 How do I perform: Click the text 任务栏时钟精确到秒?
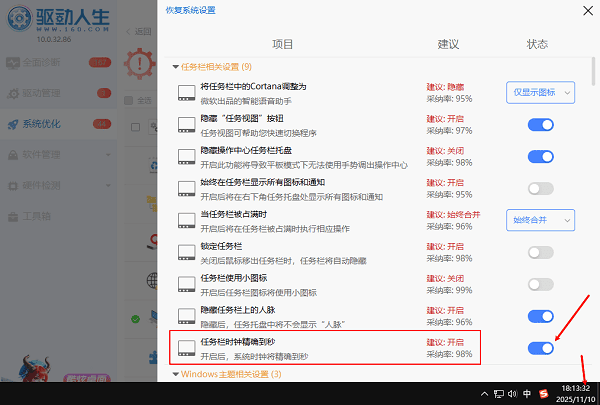238,342
